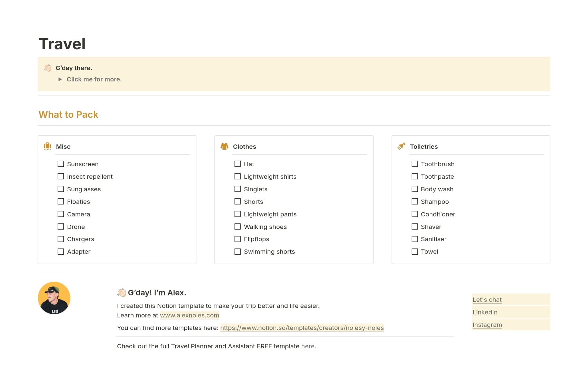
Task: Check the Sunscreen checkbox
Action: (x=61, y=164)
